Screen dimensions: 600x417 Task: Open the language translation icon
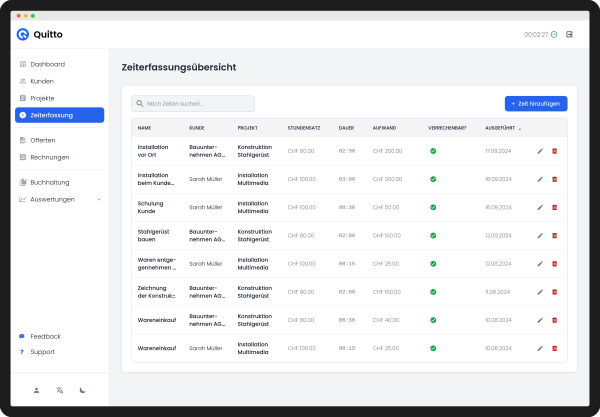[x=60, y=390]
